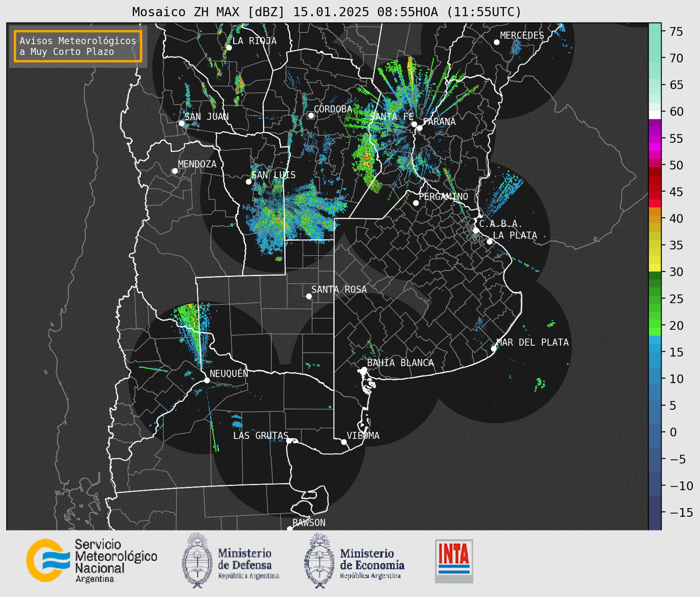Click the CÓRDOBA city marker dot
The width and height of the screenshot is (700, 597).
point(311,115)
